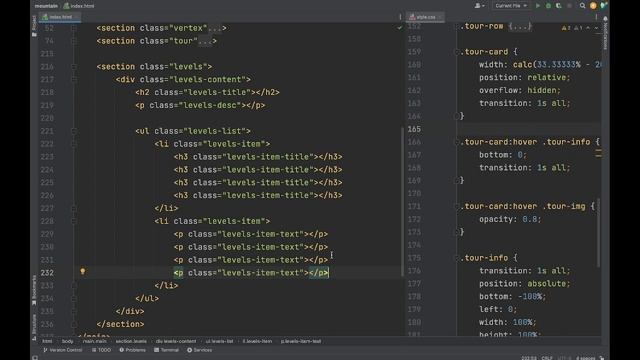Click html breadcrumb at editor bottom
Image resolution: width=640 pixels, height=360 pixels.
[x=47, y=341]
